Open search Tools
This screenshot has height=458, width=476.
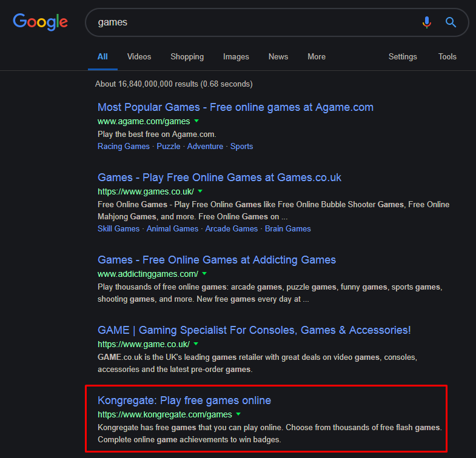tap(447, 57)
